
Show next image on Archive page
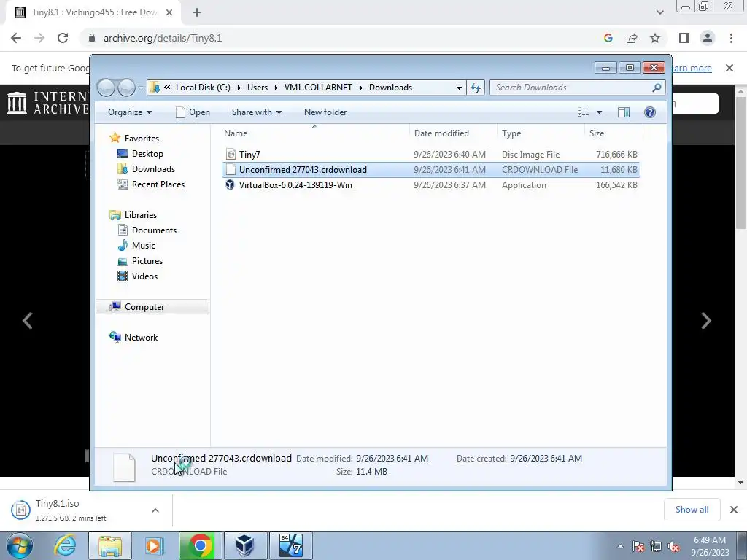click(706, 321)
